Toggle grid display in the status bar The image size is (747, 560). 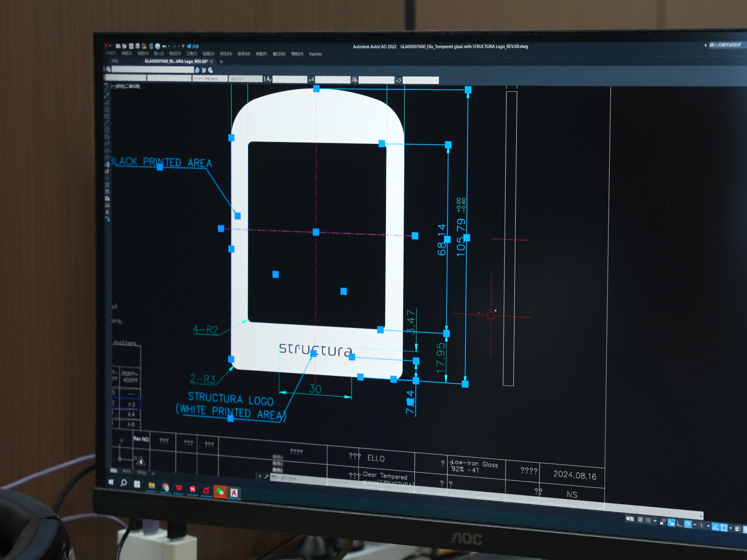640,520
